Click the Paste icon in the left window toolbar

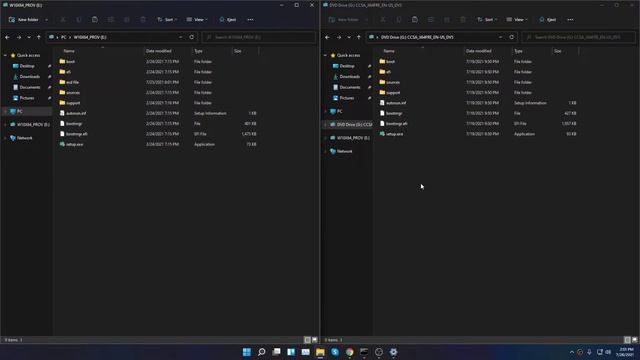pyautogui.click(x=95, y=20)
